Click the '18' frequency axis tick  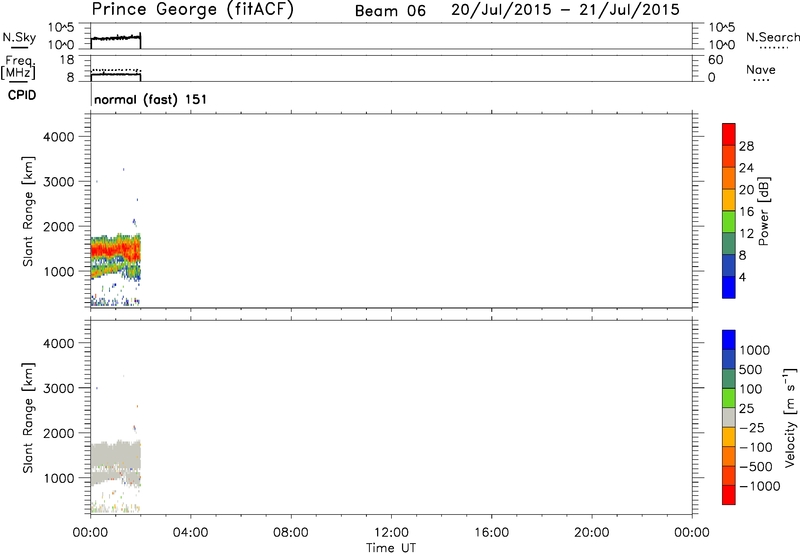(67, 60)
